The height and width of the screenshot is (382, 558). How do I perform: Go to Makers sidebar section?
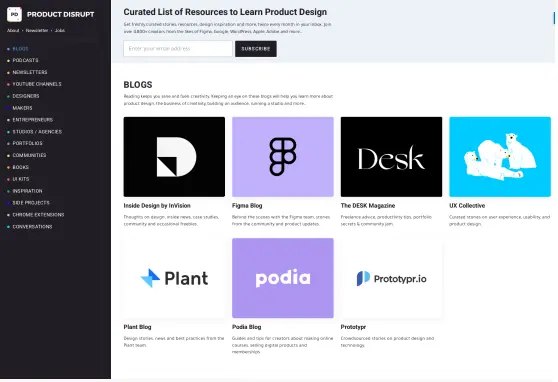click(22, 108)
